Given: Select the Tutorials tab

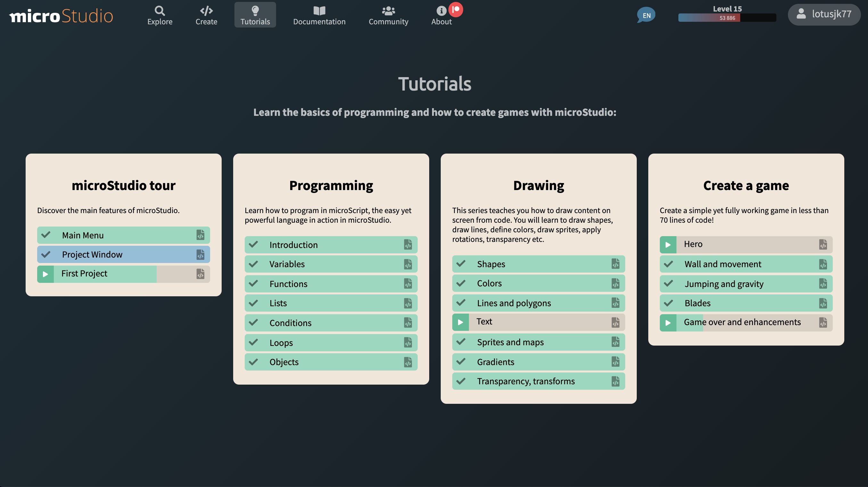Looking at the screenshot, I should 255,15.
